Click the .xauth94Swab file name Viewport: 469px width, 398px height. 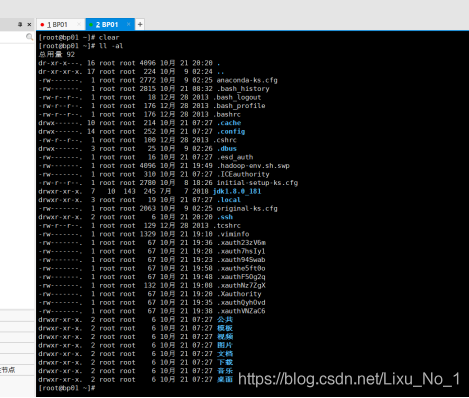coord(241,260)
